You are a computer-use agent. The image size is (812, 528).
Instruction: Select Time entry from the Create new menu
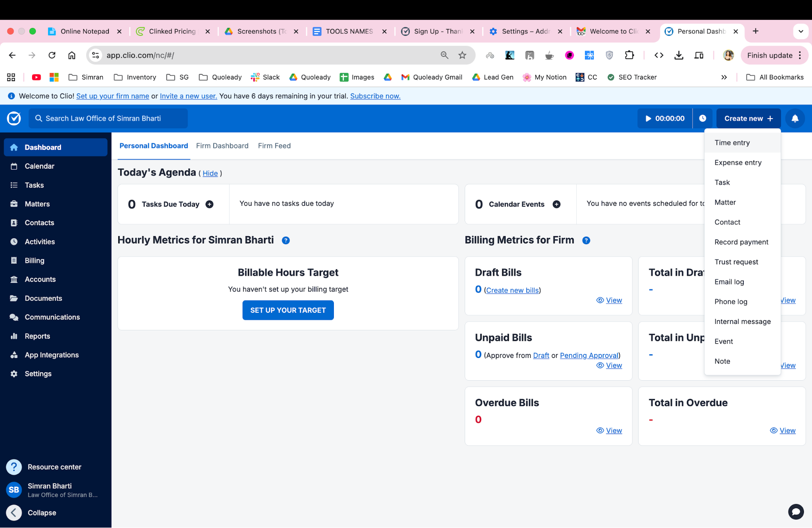[732, 142]
